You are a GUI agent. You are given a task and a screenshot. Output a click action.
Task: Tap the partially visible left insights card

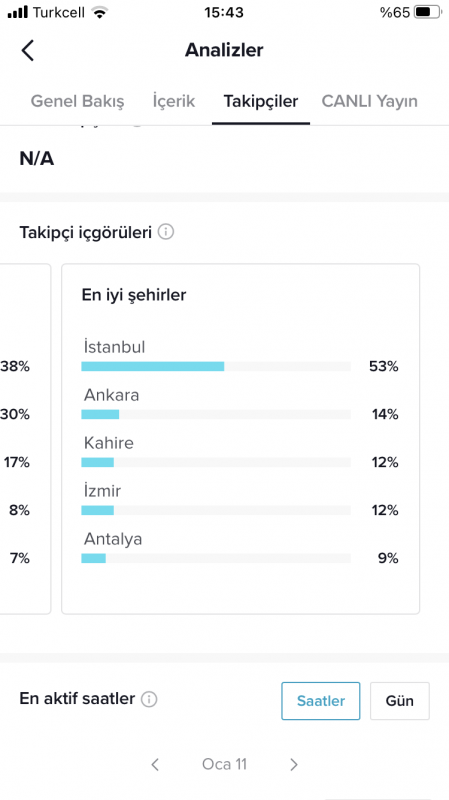point(25,439)
